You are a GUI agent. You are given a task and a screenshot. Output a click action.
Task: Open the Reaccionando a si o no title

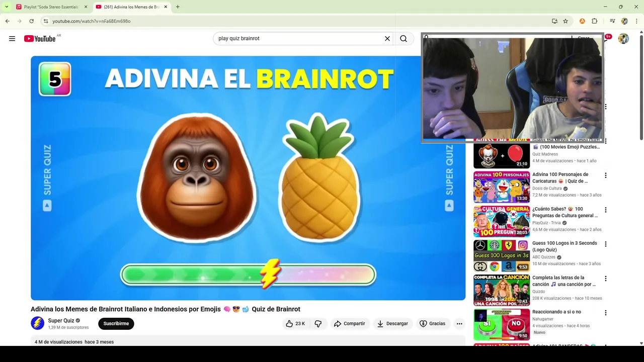point(557,312)
